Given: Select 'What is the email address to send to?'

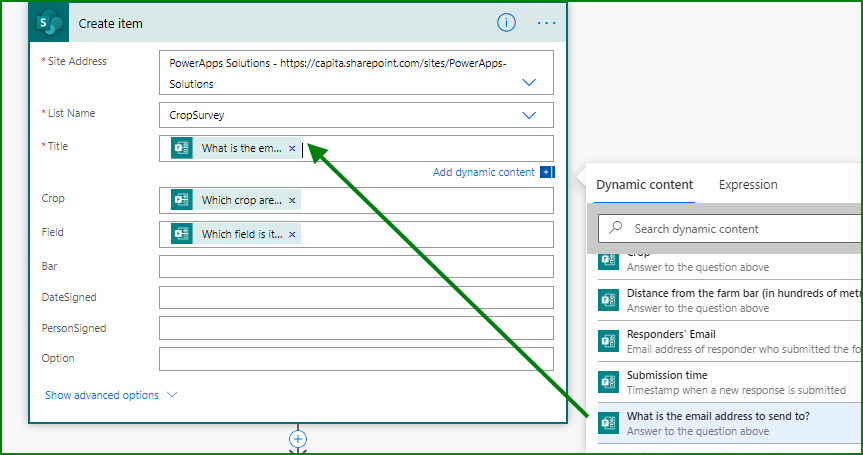Looking at the screenshot, I should click(730, 423).
